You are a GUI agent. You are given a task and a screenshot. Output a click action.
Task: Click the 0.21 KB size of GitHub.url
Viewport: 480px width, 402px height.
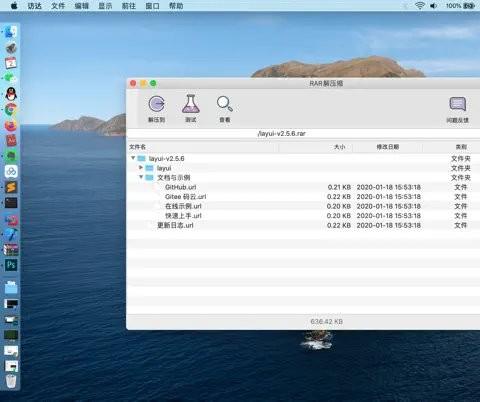(x=339, y=187)
